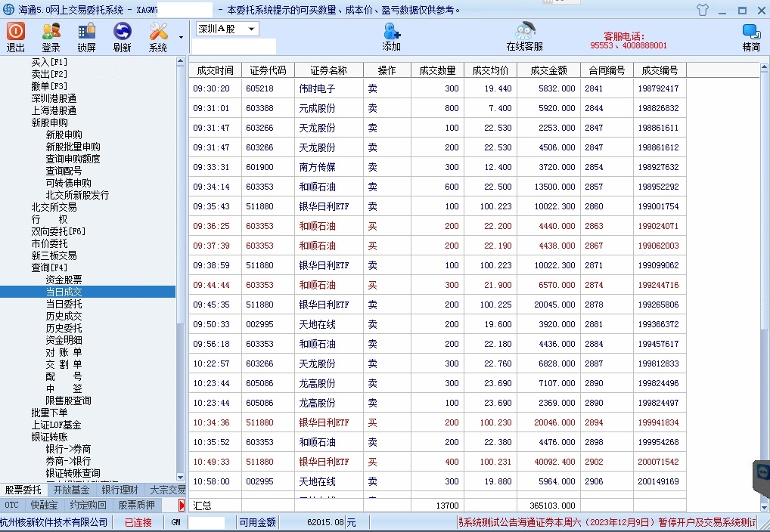Viewport: 770px width, 532px height.
Task: Click the 成交金额 column header
Action: coord(548,70)
